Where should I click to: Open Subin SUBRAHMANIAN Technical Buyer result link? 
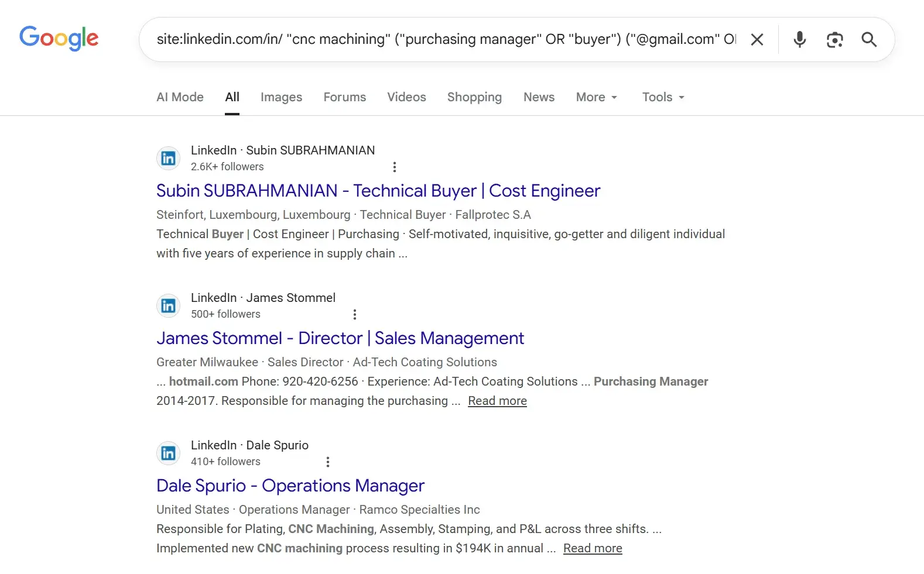coord(378,191)
